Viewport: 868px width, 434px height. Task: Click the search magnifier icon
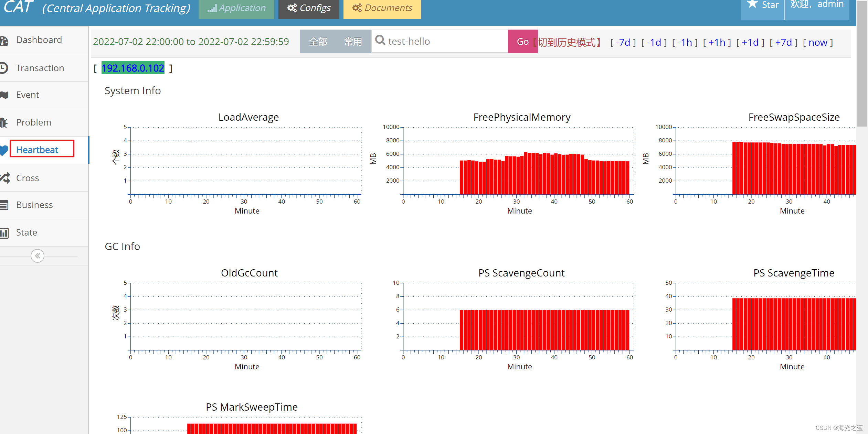(x=380, y=41)
